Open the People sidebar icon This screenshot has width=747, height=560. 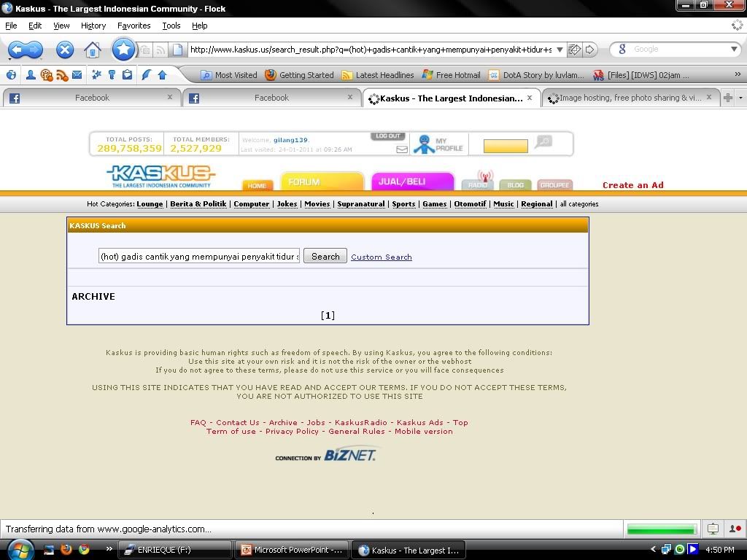[31, 75]
